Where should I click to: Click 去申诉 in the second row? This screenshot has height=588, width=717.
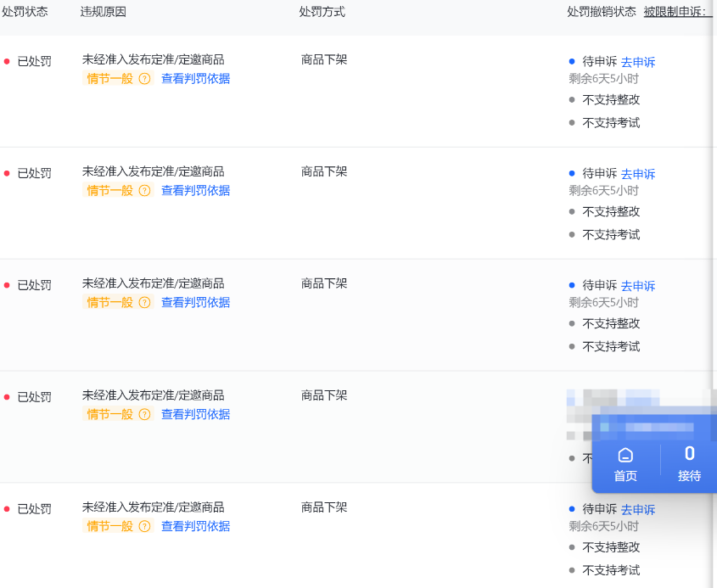638,174
